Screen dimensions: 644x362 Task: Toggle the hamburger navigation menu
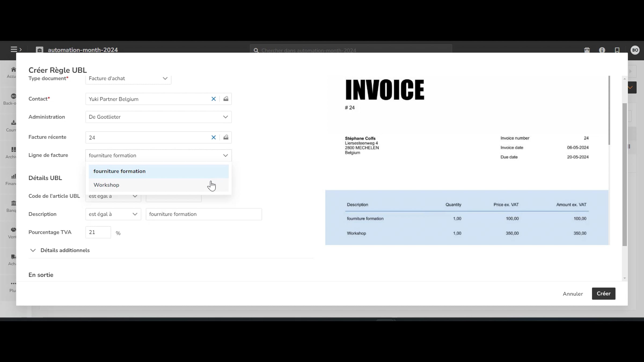coord(14,49)
